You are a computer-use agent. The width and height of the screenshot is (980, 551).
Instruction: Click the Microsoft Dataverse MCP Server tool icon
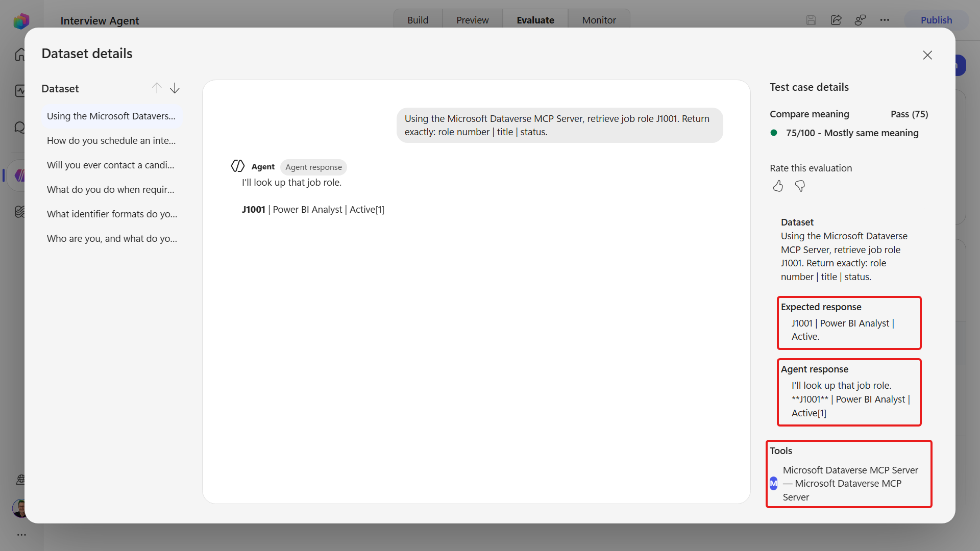(774, 483)
